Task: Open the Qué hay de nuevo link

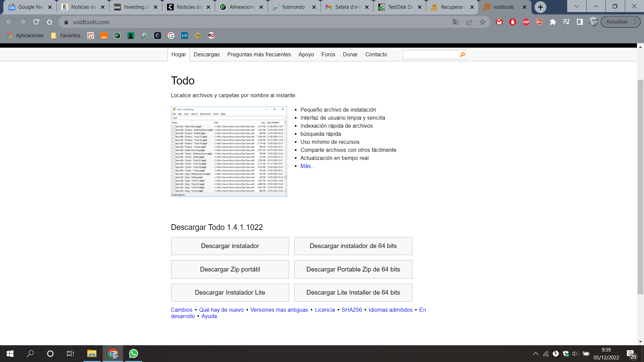Action: pyautogui.click(x=221, y=310)
